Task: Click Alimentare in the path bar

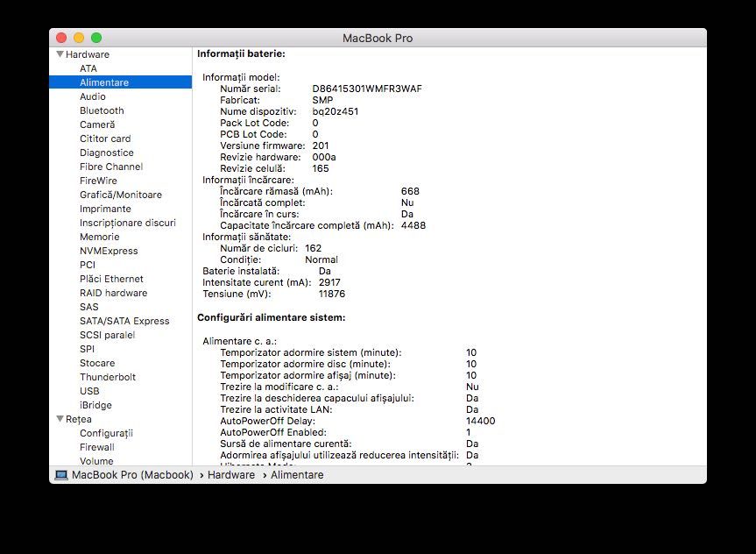Action: (x=297, y=475)
